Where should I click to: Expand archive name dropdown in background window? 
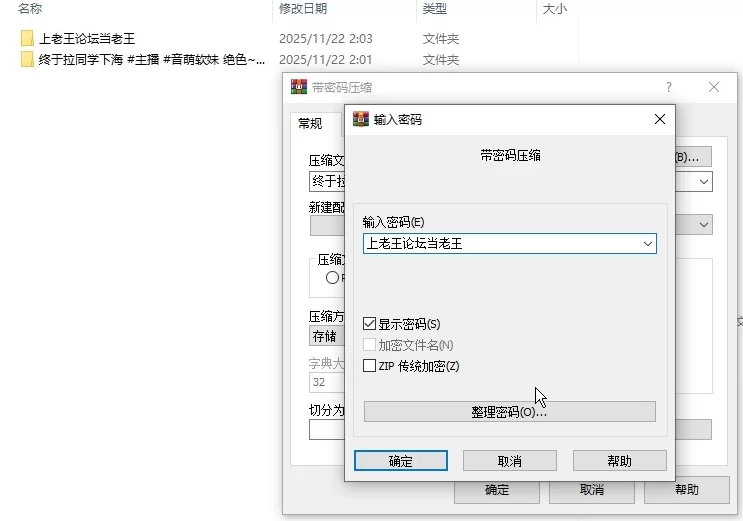(x=704, y=182)
